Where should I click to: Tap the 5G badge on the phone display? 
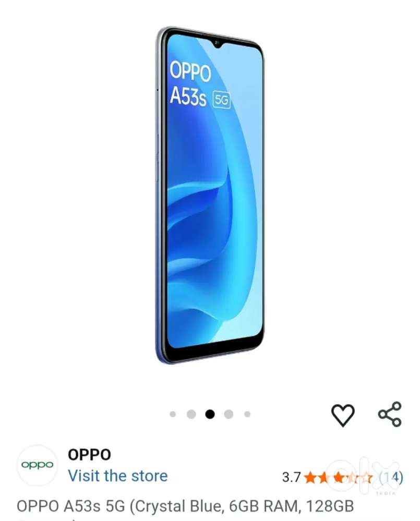click(x=221, y=99)
